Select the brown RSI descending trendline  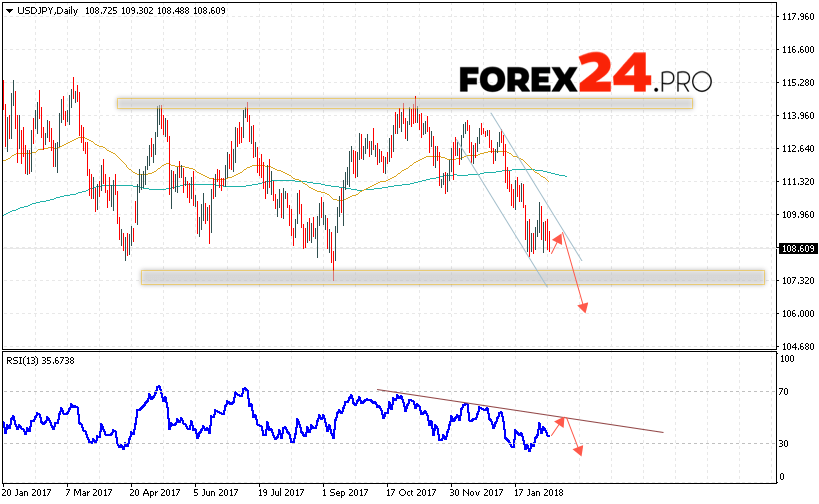point(520,411)
